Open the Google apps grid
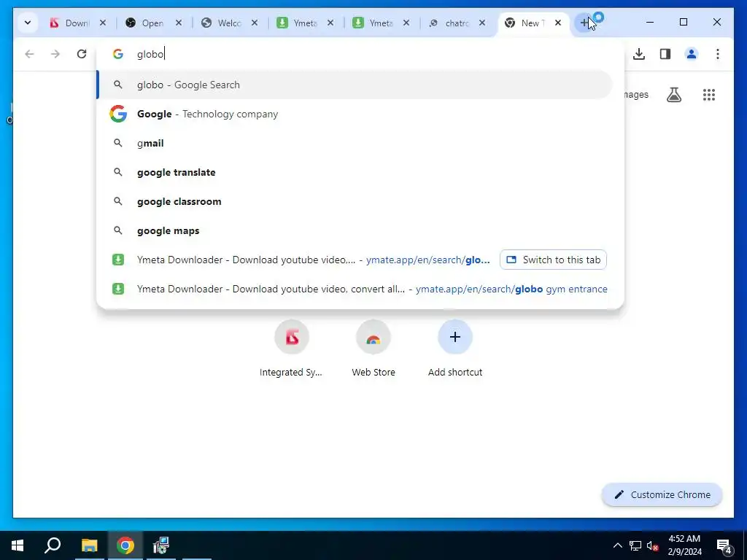The image size is (747, 560). (x=709, y=95)
